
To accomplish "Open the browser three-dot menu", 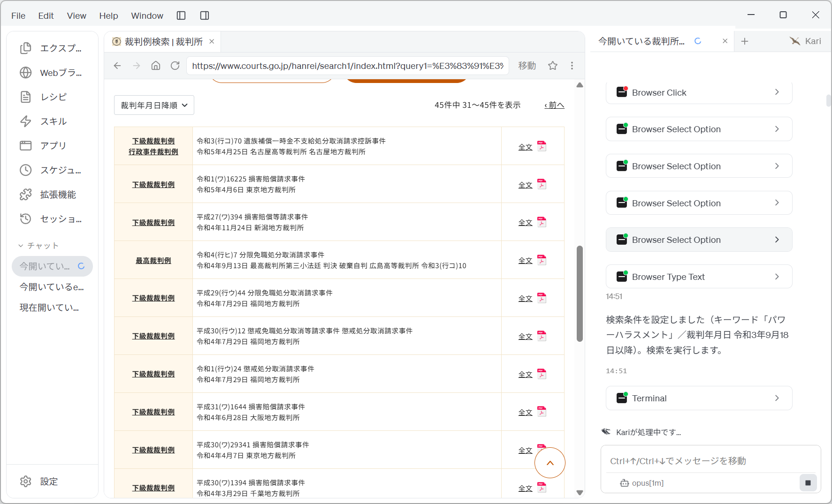I will point(572,66).
